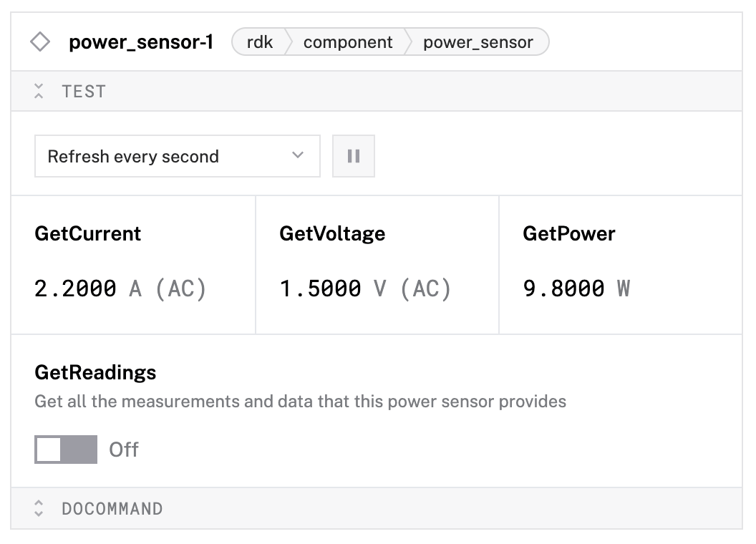The height and width of the screenshot is (544, 756).
Task: Click the component breadcrumb chip
Action: tap(349, 42)
